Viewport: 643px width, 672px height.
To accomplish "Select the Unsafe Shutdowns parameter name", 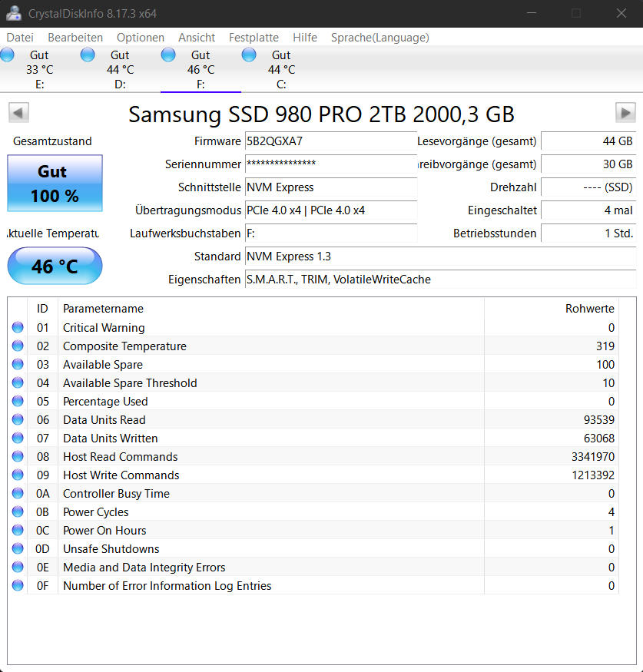I will pyautogui.click(x=111, y=549).
